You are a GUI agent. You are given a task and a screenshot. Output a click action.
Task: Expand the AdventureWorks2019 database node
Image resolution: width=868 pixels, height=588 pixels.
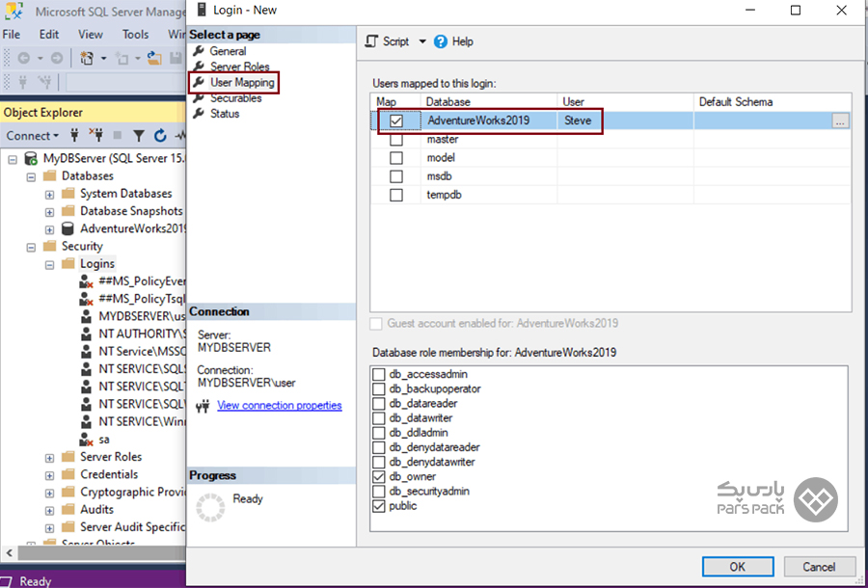[x=49, y=229]
